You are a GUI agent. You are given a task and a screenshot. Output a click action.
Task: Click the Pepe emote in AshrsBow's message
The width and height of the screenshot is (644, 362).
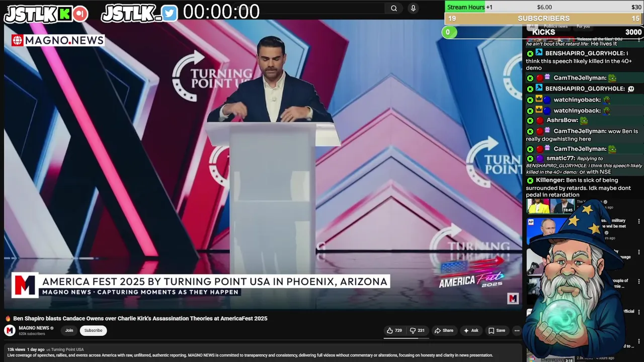coord(584,121)
